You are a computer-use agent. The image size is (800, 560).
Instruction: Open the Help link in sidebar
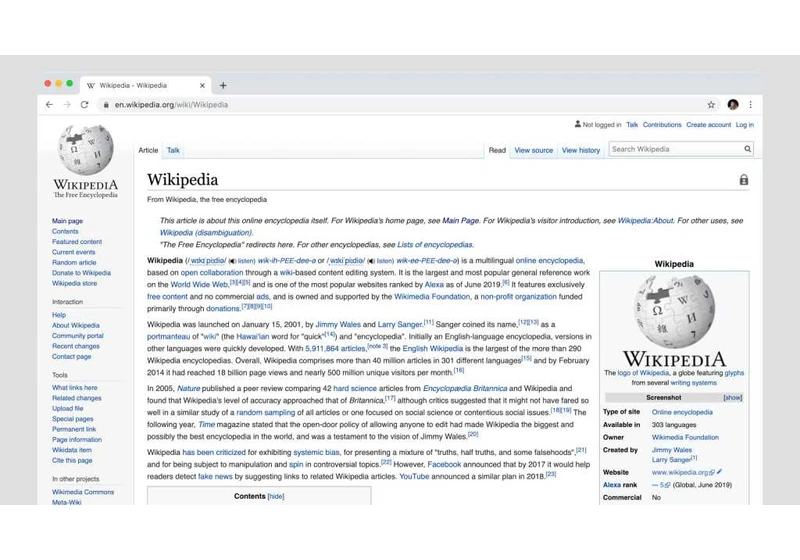[59, 315]
